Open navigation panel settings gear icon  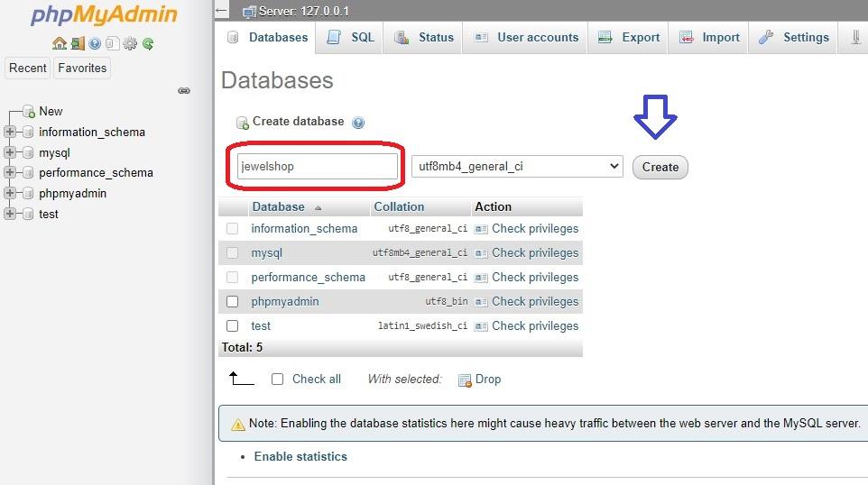coord(130,43)
